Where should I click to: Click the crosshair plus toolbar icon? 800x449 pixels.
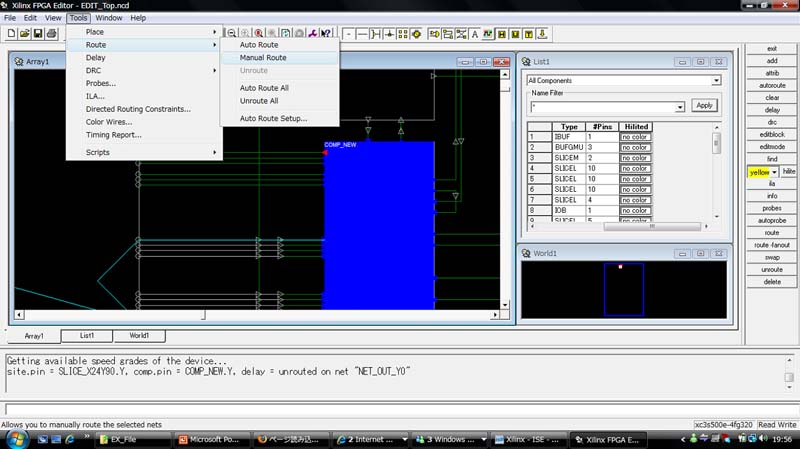pyautogui.click(x=389, y=34)
